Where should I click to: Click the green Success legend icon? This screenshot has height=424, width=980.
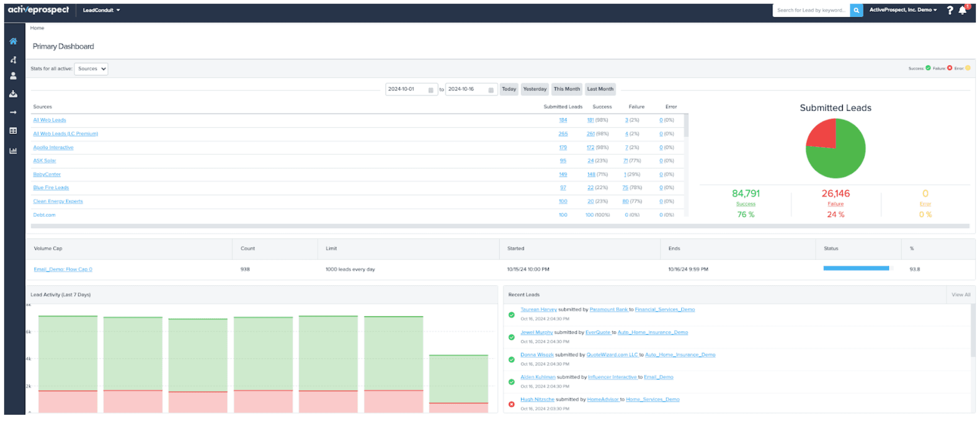pyautogui.click(x=928, y=68)
